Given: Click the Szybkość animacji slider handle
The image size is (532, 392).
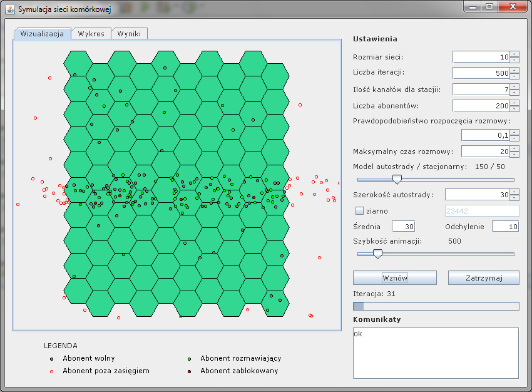Looking at the screenshot, I should point(377,254).
